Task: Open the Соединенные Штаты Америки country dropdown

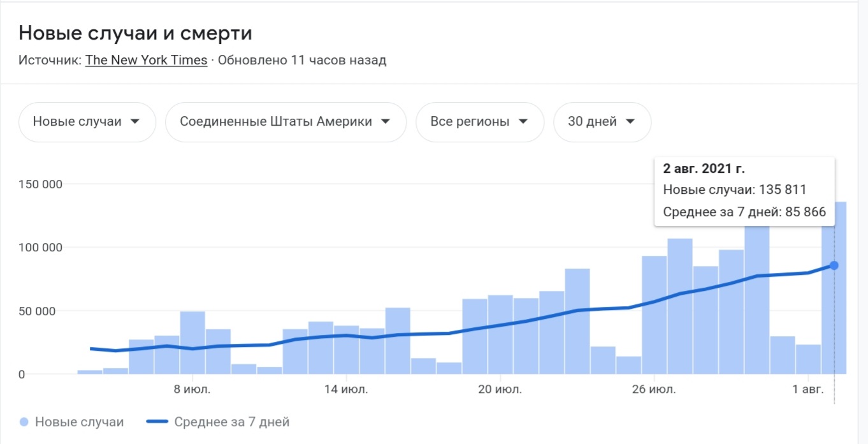Action: coord(286,122)
